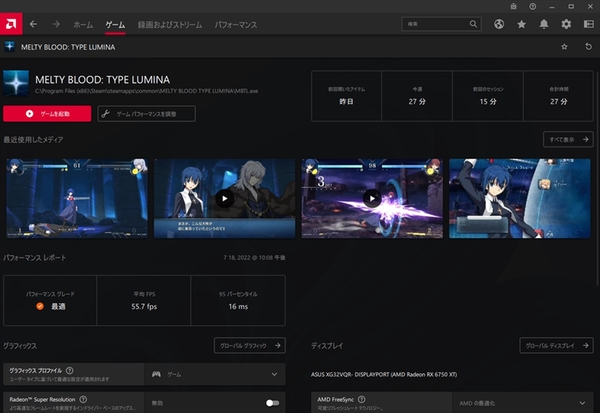Open the help question mark icon in title bar
600x413 pixels.
[x=533, y=6]
